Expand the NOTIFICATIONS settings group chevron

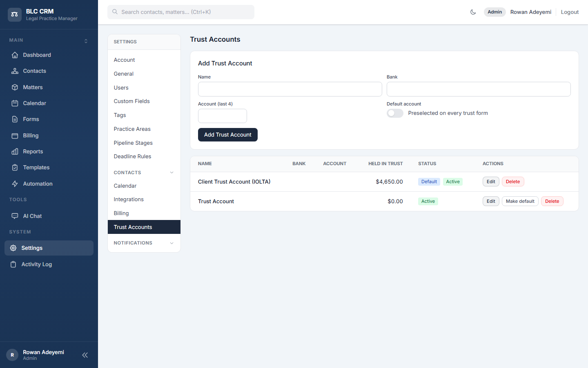(x=171, y=243)
